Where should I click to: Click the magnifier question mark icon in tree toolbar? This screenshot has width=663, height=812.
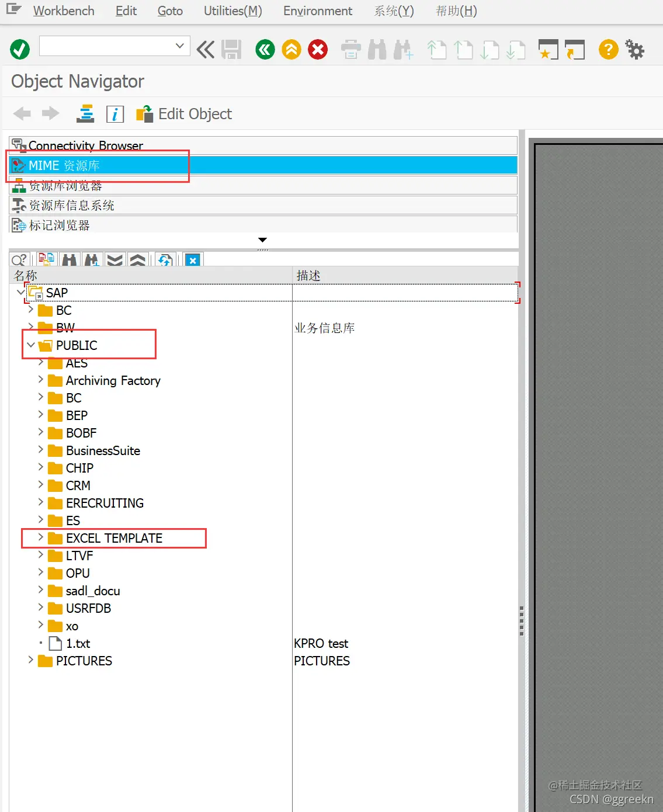click(20, 260)
